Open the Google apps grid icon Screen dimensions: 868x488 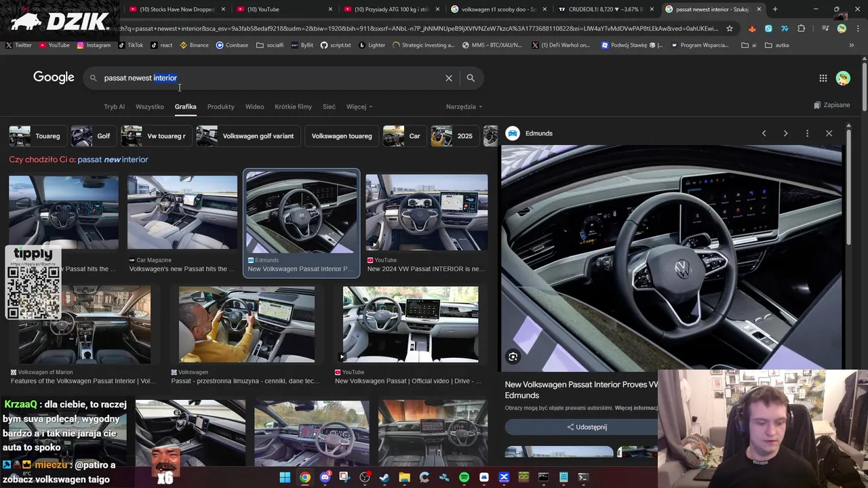coord(823,78)
